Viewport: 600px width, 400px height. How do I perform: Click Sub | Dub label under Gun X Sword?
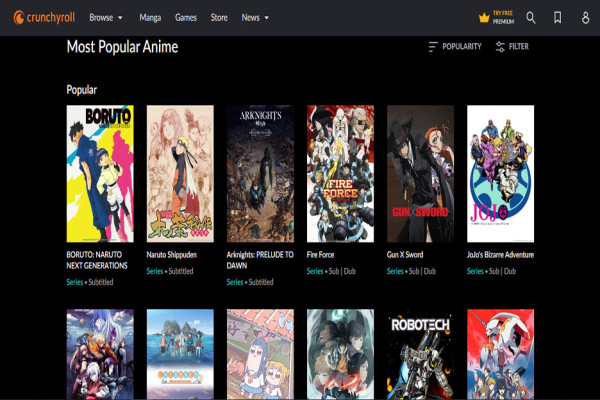coord(422,271)
